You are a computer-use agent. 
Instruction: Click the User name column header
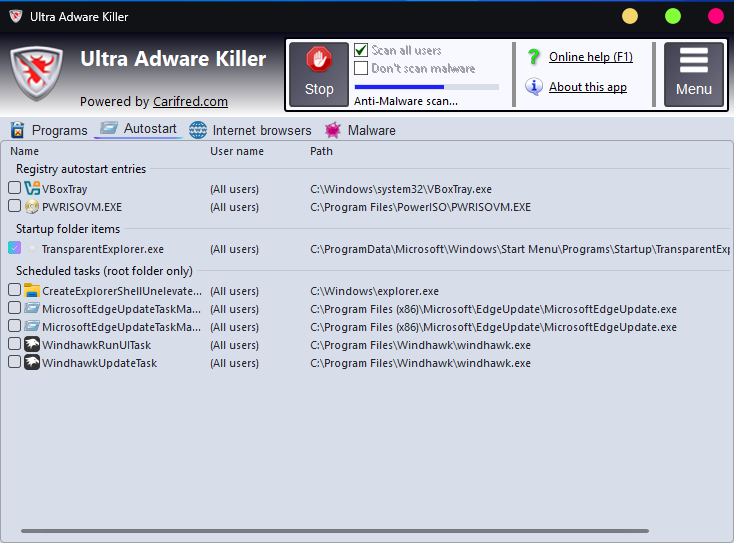coord(237,151)
